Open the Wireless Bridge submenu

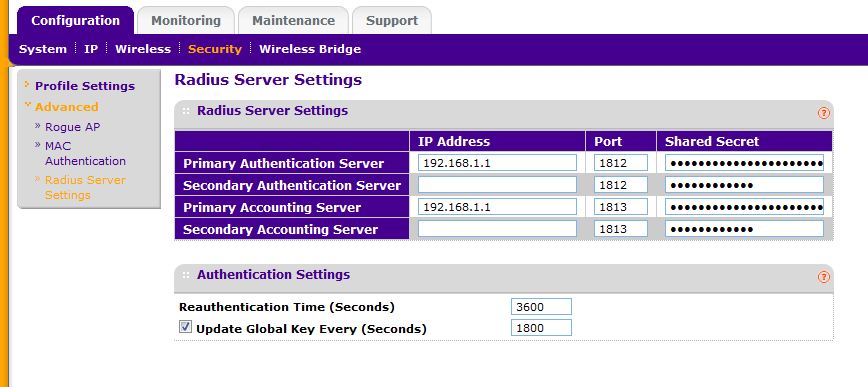(310, 49)
